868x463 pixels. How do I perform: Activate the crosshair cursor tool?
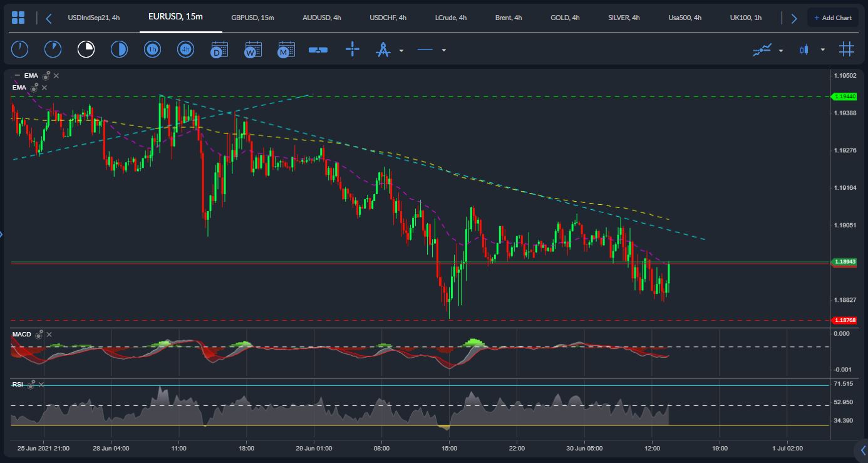click(x=353, y=49)
